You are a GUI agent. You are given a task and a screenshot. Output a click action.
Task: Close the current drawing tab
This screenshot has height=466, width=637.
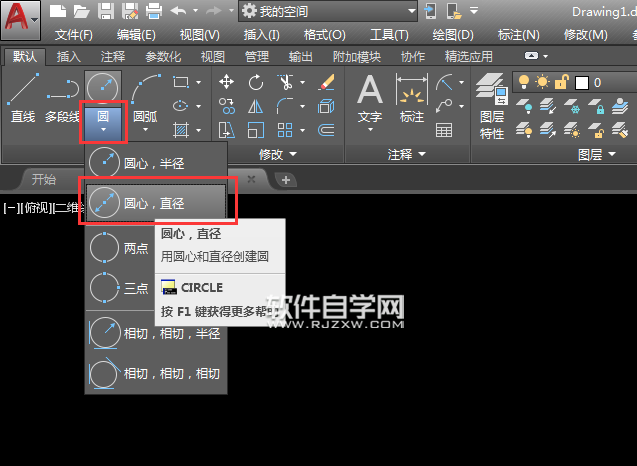[x=251, y=179]
